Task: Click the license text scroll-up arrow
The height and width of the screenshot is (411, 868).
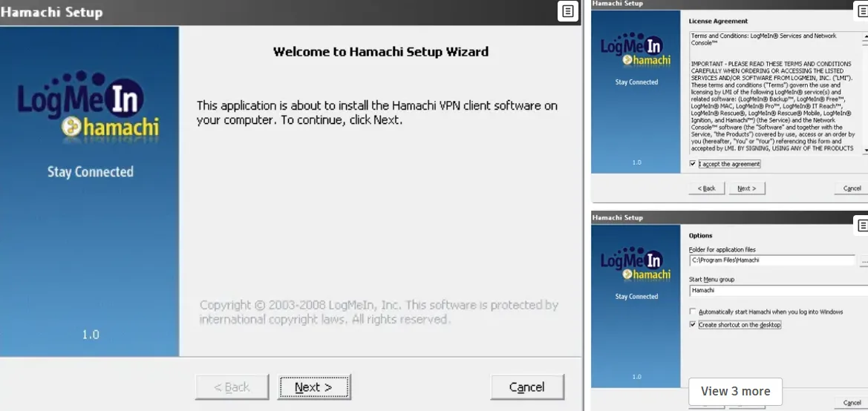Action: 864,36
